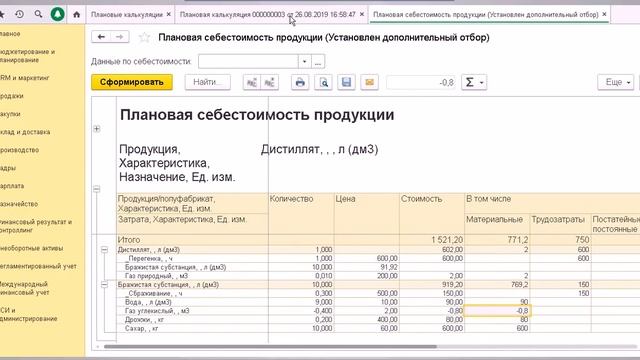Switch to Плановые калькуляции tab
Screen dimensions: 640x360
click(127, 14)
